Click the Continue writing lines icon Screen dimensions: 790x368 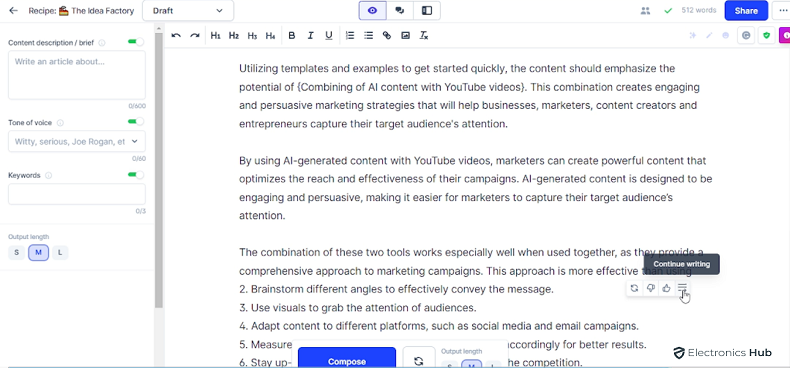point(682,288)
